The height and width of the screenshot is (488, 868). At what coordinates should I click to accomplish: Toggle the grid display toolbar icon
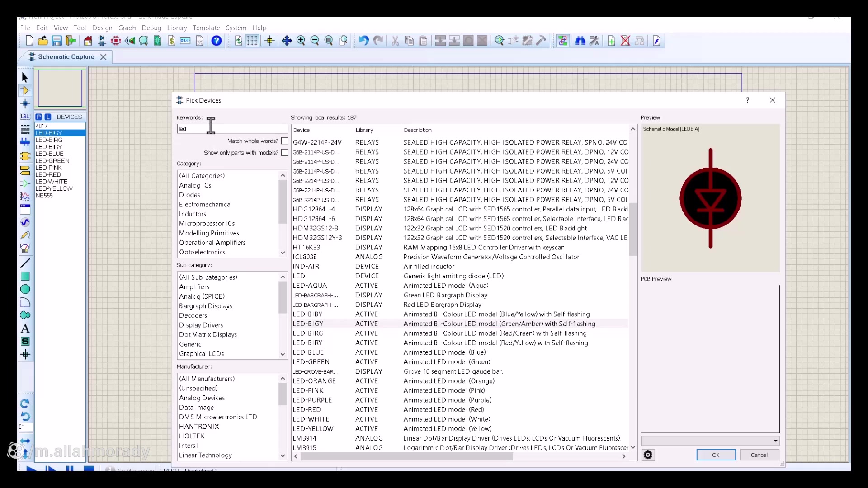252,41
